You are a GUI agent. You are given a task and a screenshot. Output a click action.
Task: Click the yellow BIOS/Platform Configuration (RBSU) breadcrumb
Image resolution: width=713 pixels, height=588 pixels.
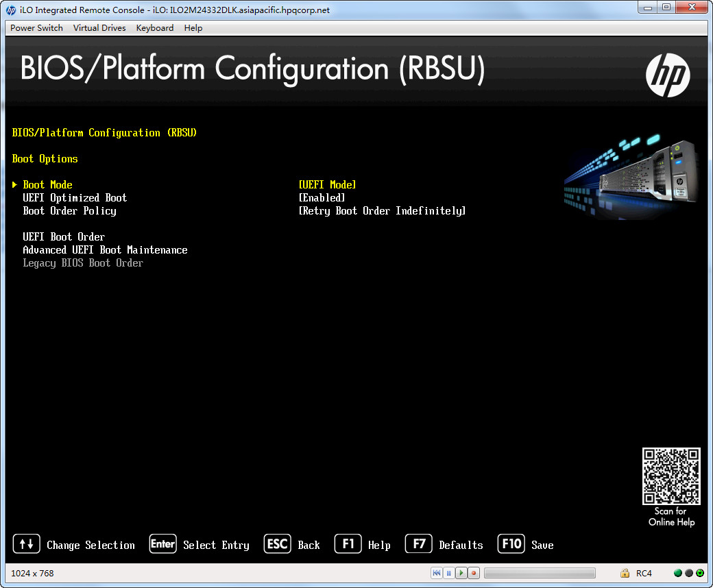tap(104, 133)
